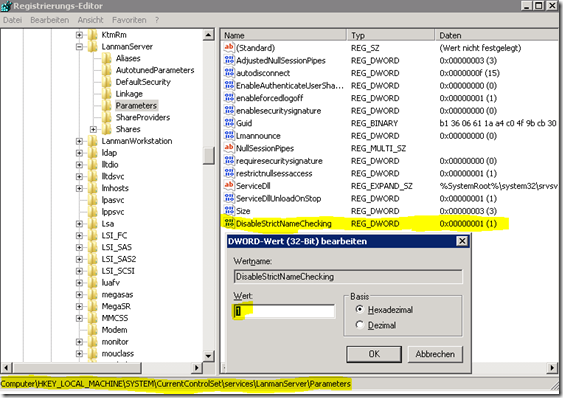
Task: Open the Bearbeiten menu
Action: pos(50,20)
